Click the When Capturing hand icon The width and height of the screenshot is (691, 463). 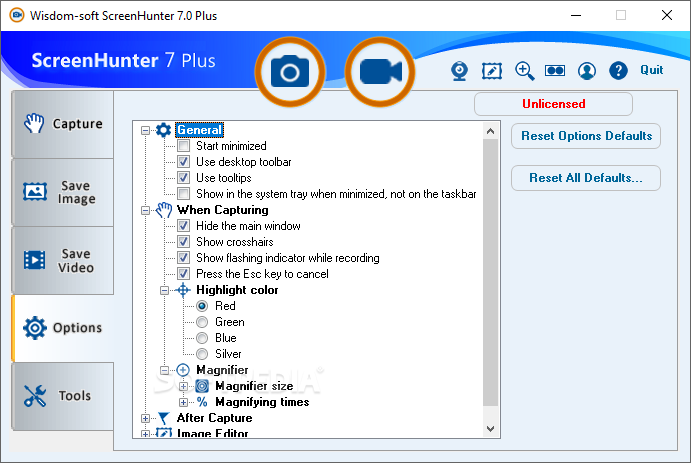pos(163,210)
